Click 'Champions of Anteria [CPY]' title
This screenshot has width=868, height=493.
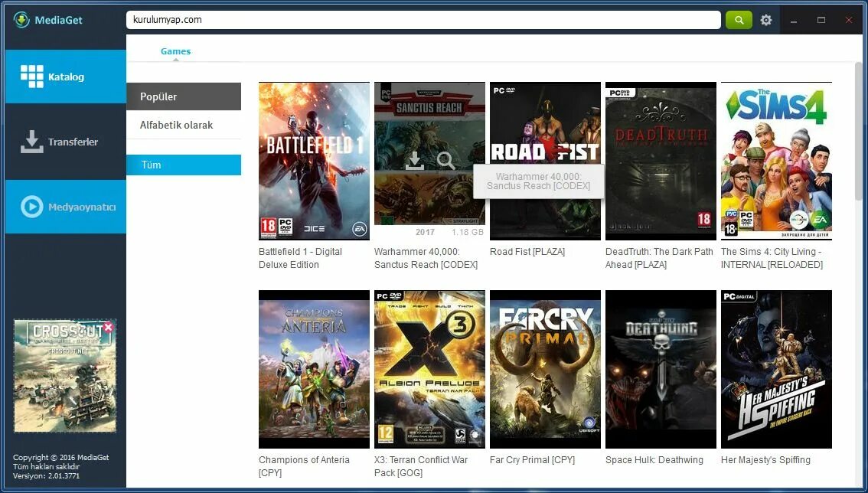304,466
